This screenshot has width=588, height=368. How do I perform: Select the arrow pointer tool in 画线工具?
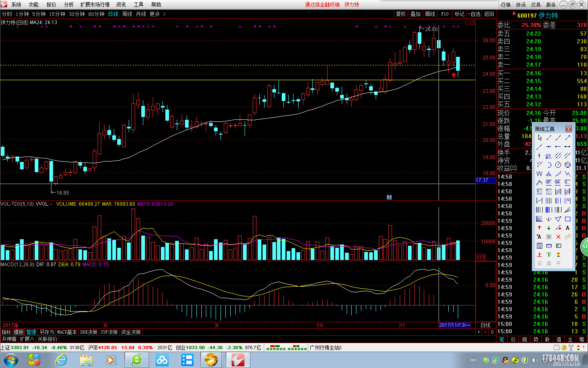pyautogui.click(x=539, y=138)
